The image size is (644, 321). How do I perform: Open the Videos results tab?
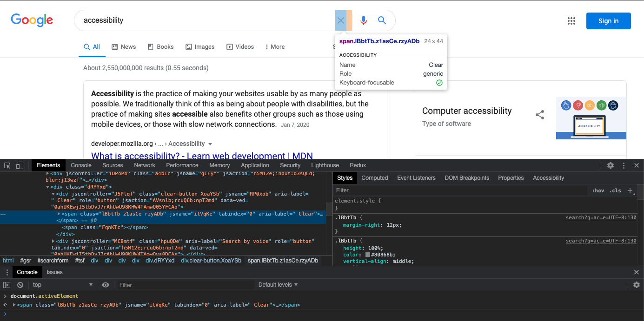(240, 47)
